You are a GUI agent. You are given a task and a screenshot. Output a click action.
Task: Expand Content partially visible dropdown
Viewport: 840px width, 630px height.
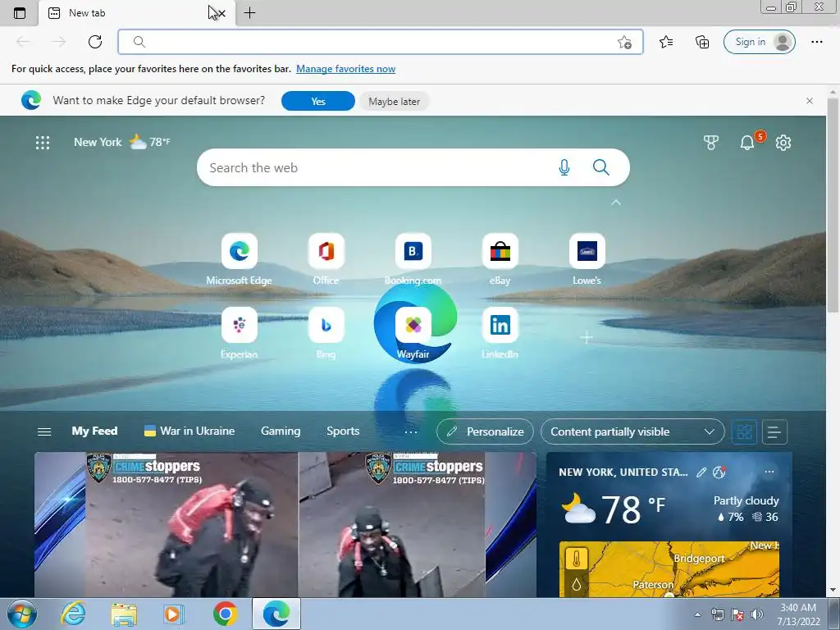tap(632, 431)
